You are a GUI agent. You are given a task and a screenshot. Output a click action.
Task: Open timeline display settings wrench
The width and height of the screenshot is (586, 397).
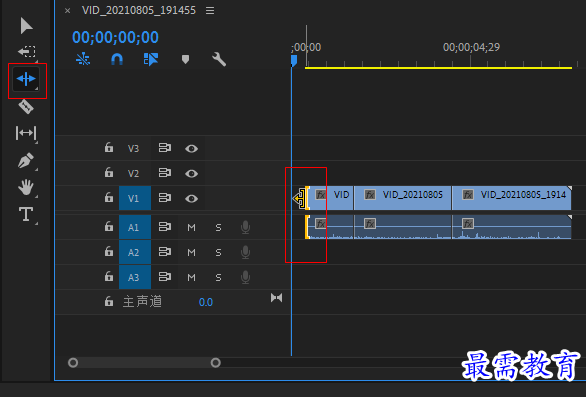(x=219, y=59)
